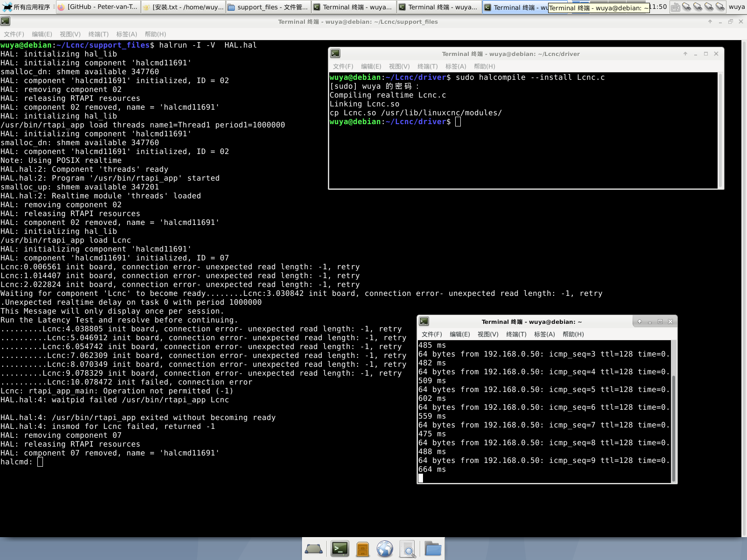Click the terminal icon in the Lcnc/driver window title bar
This screenshot has height=560, width=747.
click(x=335, y=54)
